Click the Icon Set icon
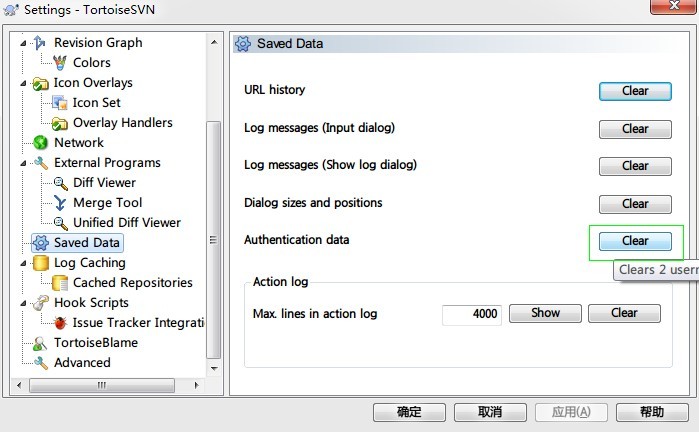This screenshot has height=432, width=699. click(60, 103)
